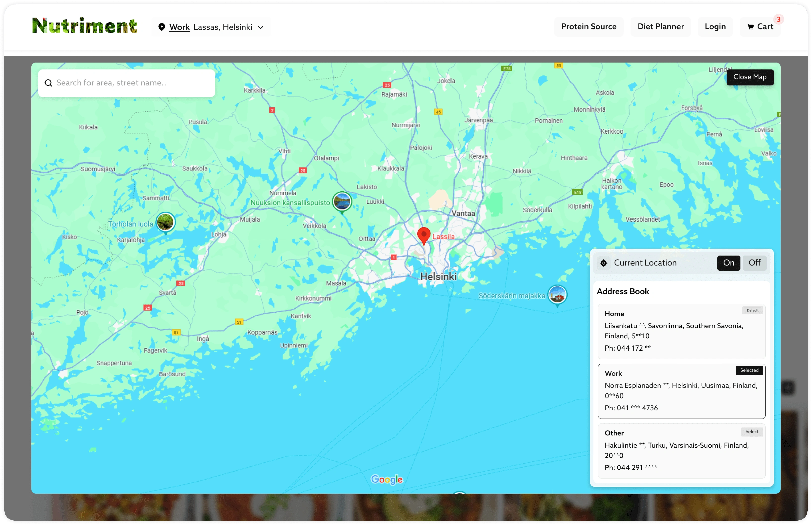The height and width of the screenshot is (525, 812).
Task: Click the road 1 shield west of Helsinki
Action: click(394, 258)
